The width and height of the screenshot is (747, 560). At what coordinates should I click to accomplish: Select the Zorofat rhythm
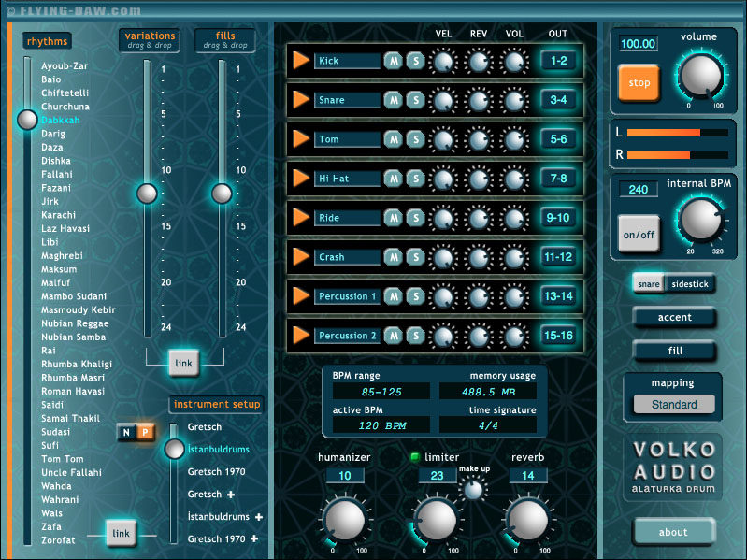(58, 540)
